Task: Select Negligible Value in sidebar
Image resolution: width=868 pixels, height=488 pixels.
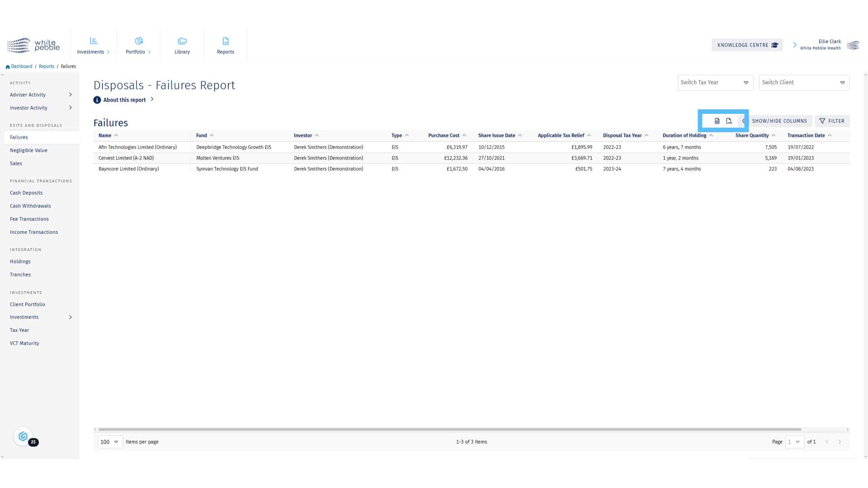Action: click(x=28, y=150)
